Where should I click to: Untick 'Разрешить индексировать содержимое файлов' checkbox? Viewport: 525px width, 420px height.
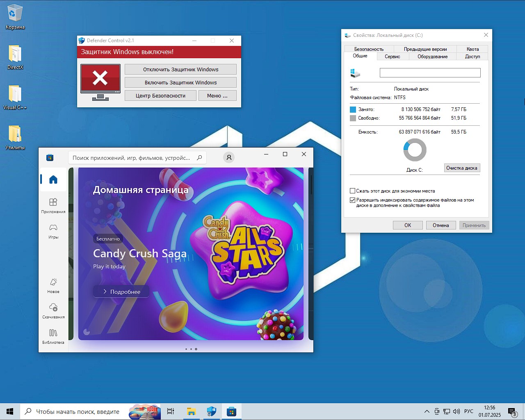point(352,200)
